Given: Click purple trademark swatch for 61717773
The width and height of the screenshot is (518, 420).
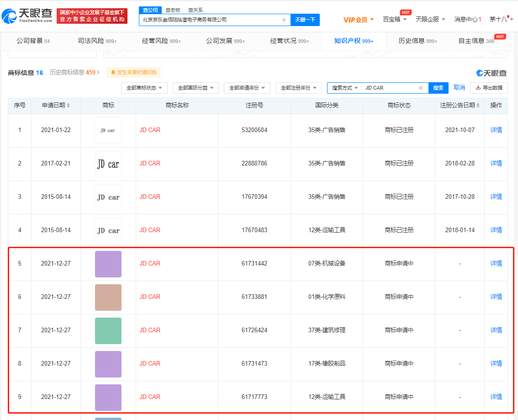Looking at the screenshot, I should pos(108,398).
